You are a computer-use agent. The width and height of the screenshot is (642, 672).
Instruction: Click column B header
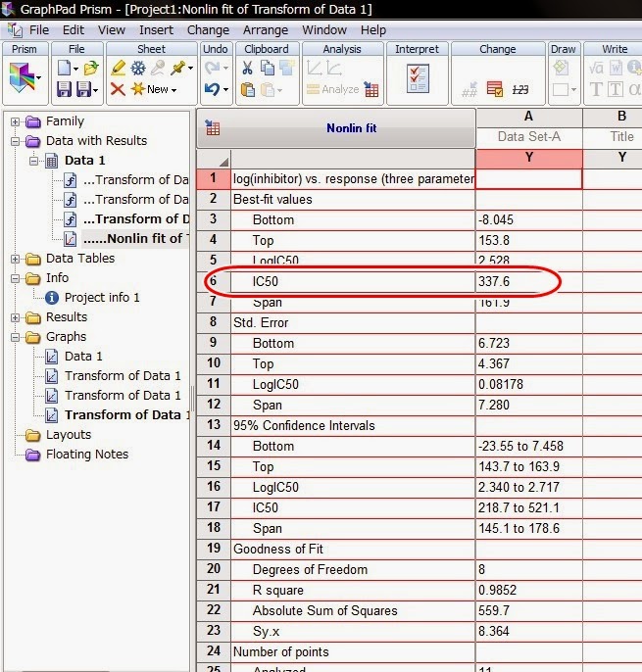click(621, 117)
